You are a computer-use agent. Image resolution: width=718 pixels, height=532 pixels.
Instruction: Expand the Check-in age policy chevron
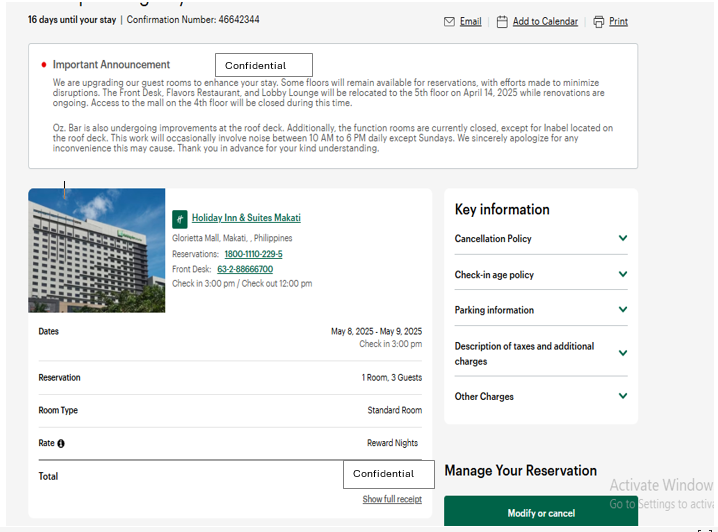[623, 274]
